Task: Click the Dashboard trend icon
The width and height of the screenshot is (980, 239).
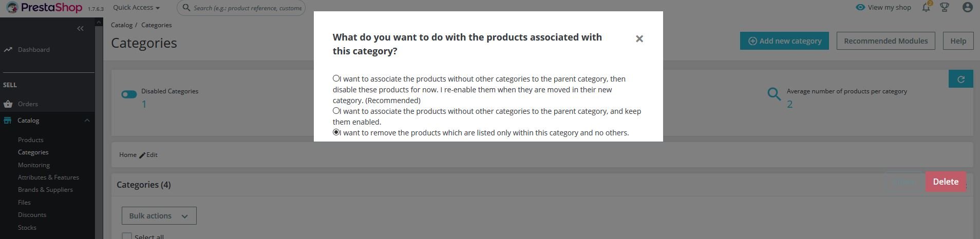Action: click(x=8, y=50)
